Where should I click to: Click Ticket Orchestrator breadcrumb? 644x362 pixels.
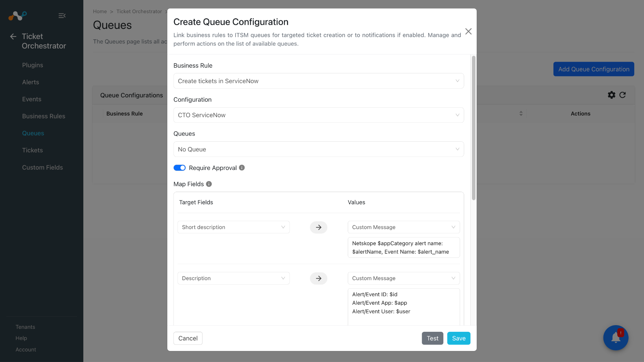[x=139, y=11]
